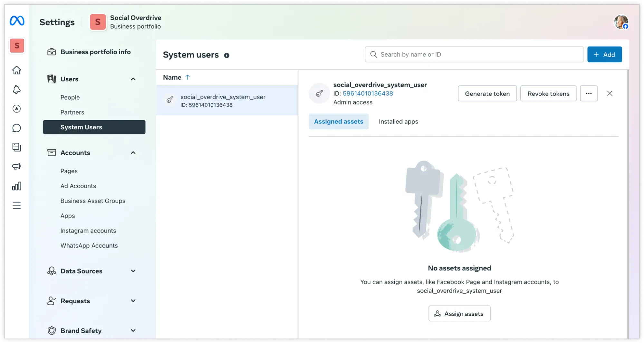Select the Inbox chat bubble icon
Image resolution: width=644 pixels, height=343 pixels.
16,128
